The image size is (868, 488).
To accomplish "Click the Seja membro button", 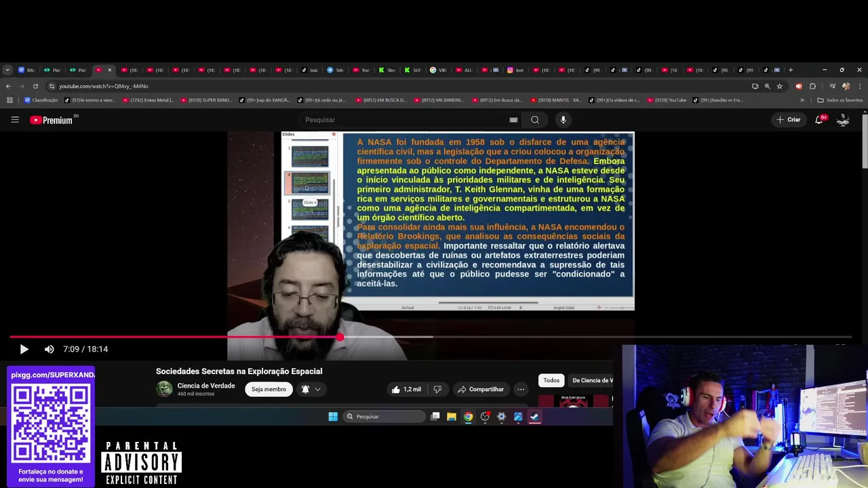I will click(269, 389).
